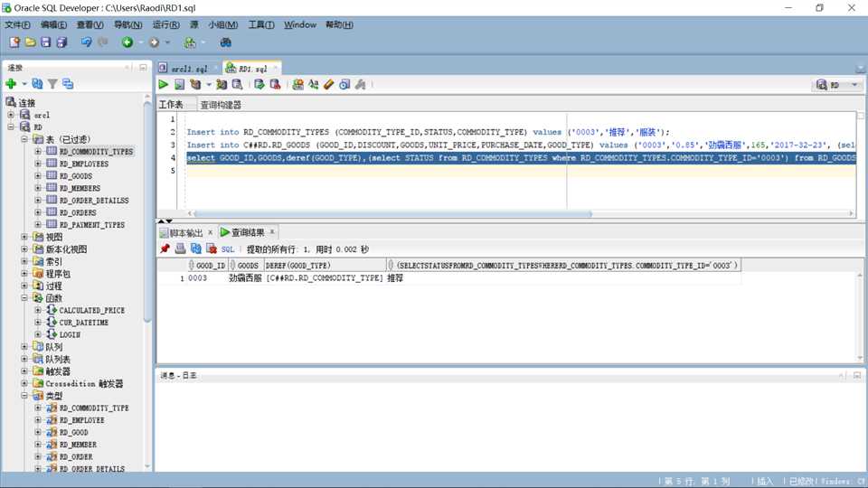Open dropdown arrow next to Back navigation icon
The height and width of the screenshot is (488, 868).
click(x=141, y=42)
